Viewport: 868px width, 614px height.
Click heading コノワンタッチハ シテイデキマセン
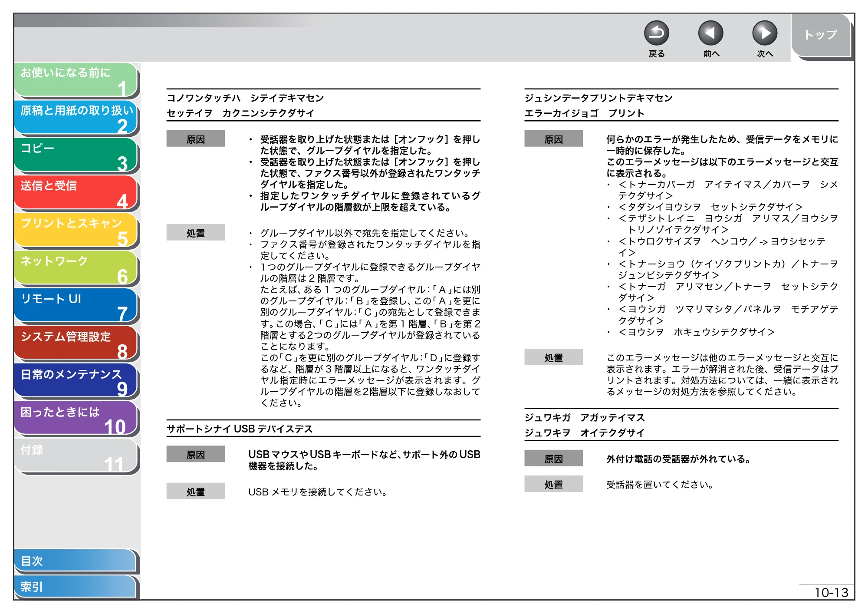245,98
